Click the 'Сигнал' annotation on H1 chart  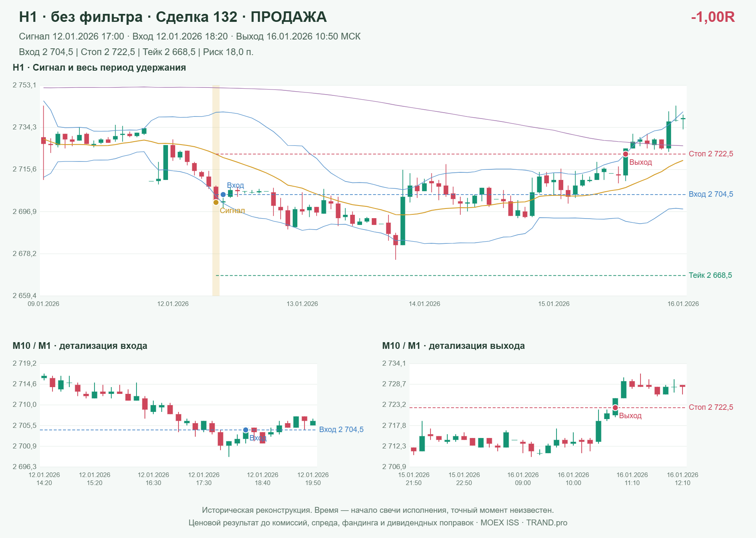pyautogui.click(x=232, y=211)
